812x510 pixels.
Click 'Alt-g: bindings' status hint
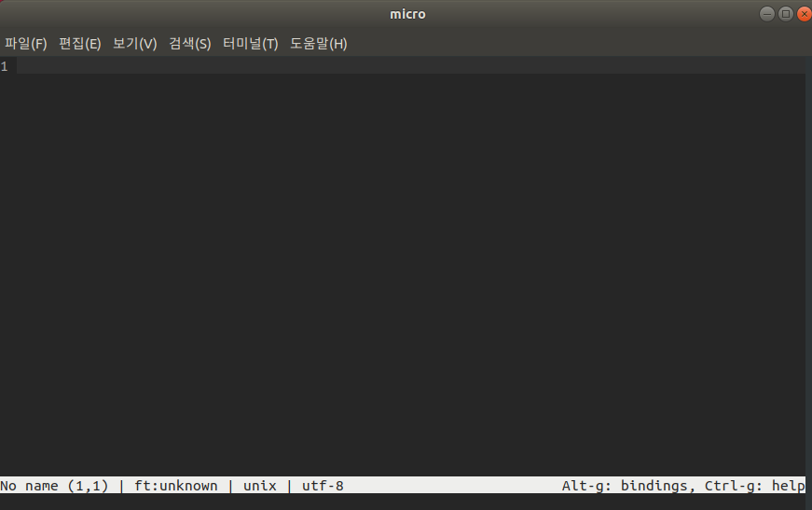pyautogui.click(x=625, y=486)
